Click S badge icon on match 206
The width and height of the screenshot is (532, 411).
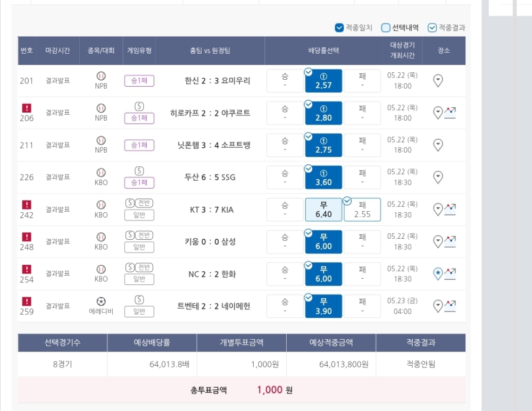[139, 106]
